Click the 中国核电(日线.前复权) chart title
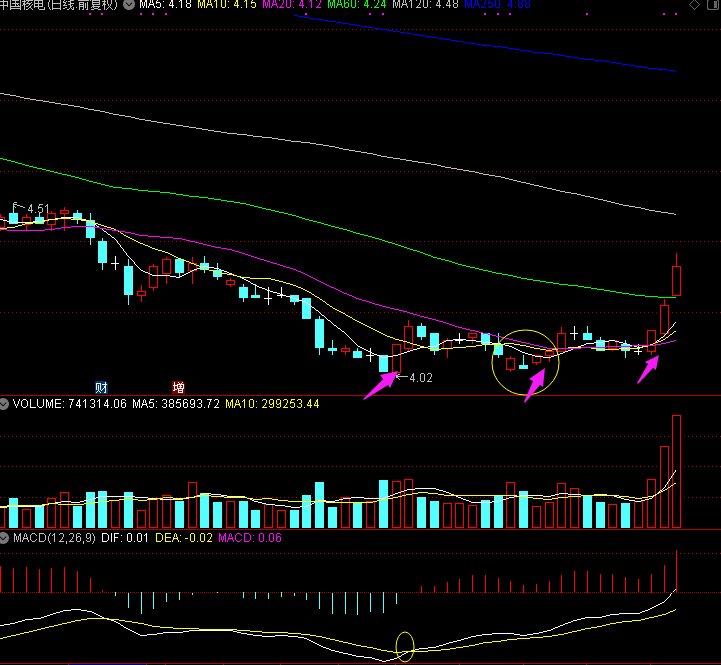Screen dimensions: 721x665 point(59,5)
